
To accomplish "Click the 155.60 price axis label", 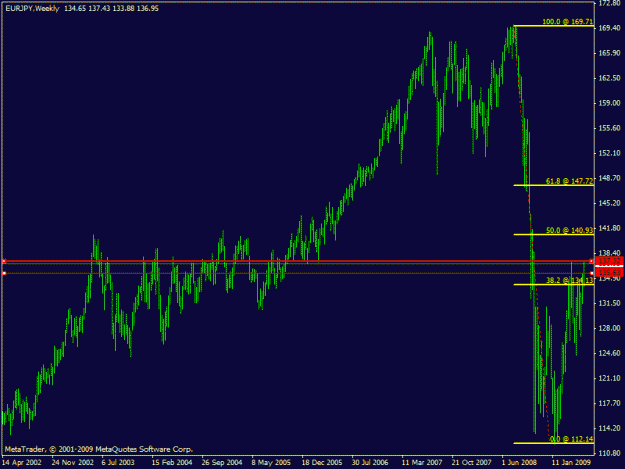I will pos(609,128).
